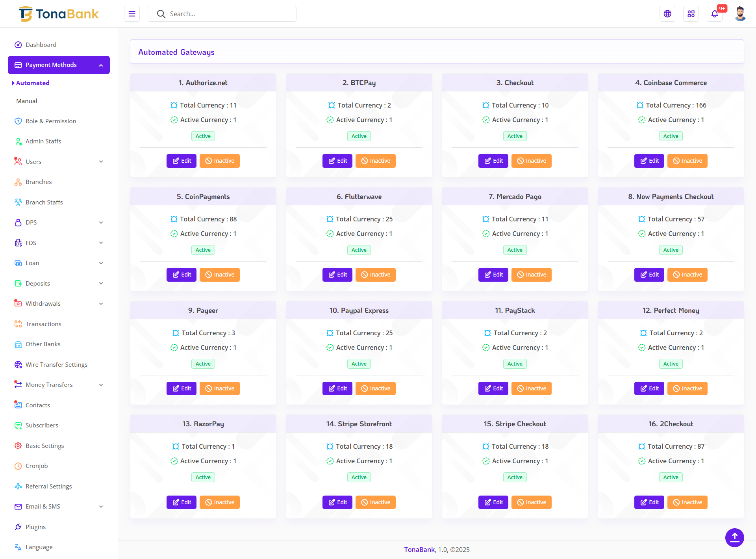Open the user avatar profile menu

click(740, 14)
